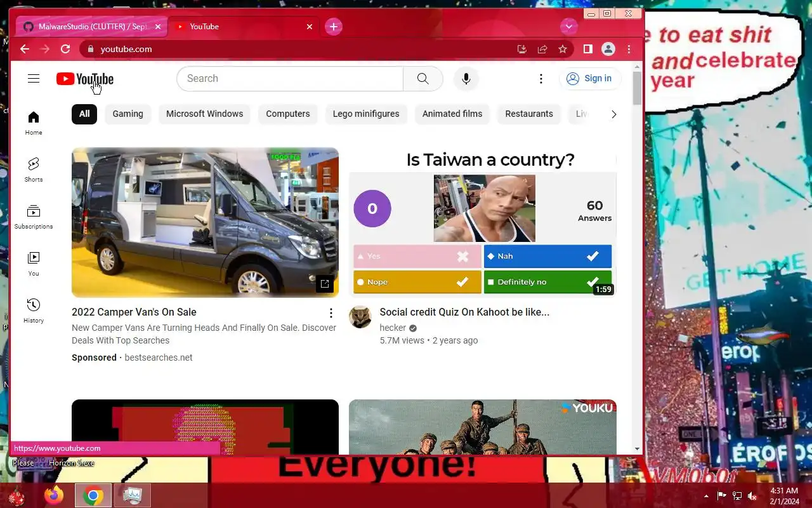The width and height of the screenshot is (812, 508).
Task: Open the 2022 Camper Van's On Sale title
Action: [134, 312]
